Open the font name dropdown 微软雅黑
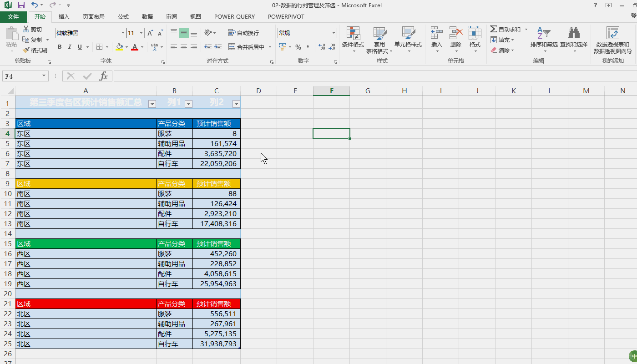This screenshot has width=637, height=364. pos(123,33)
